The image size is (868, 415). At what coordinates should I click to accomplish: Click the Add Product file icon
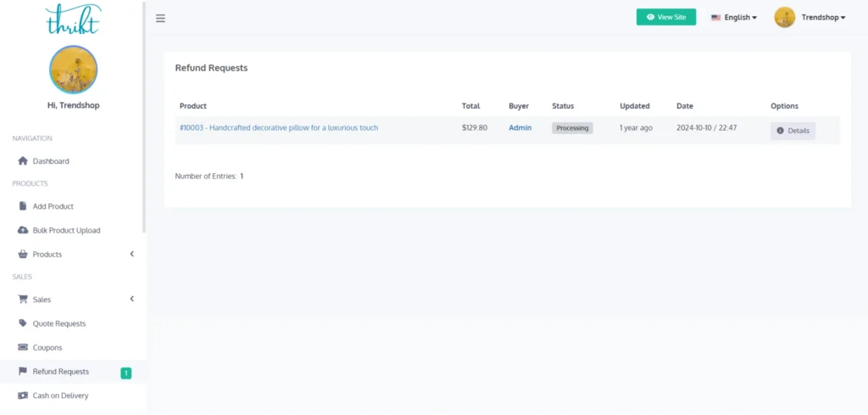pyautogui.click(x=23, y=206)
